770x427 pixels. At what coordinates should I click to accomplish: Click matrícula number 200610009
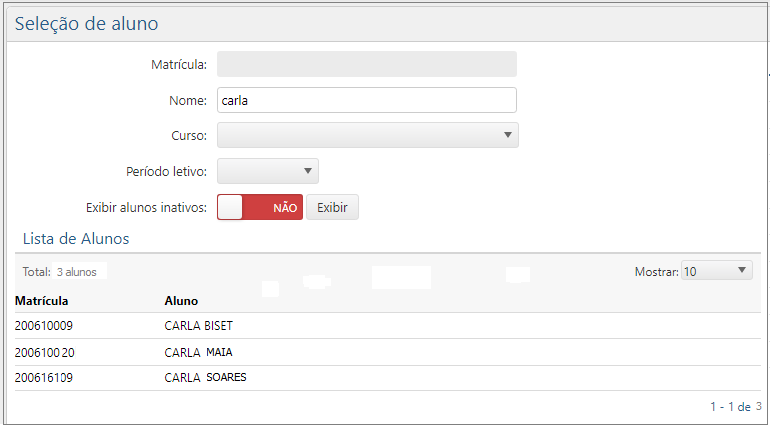coord(44,326)
